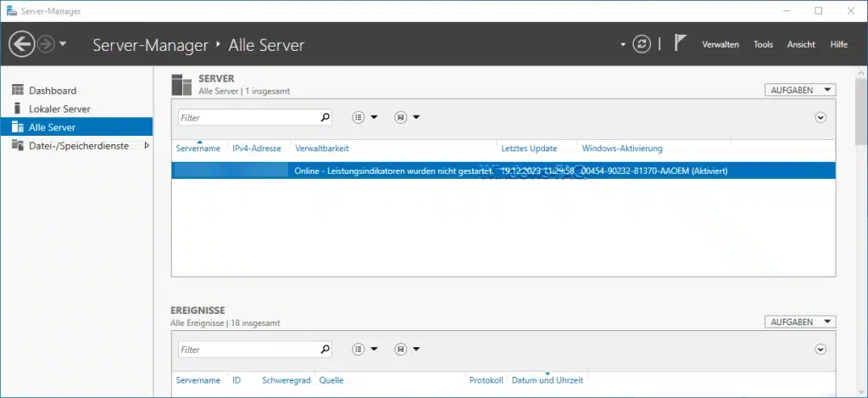
Task: Open the Tools menu
Action: pos(763,44)
